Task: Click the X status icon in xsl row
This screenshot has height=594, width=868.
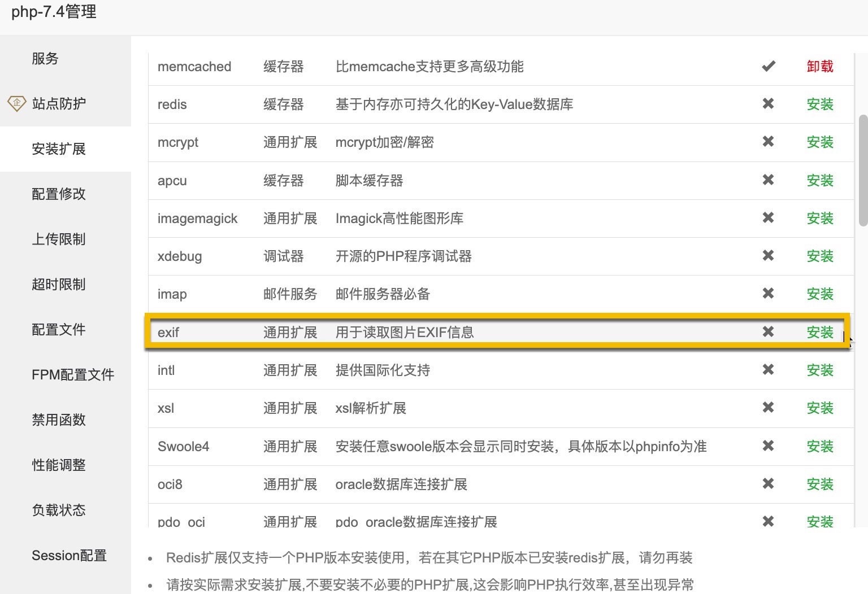Action: point(768,408)
